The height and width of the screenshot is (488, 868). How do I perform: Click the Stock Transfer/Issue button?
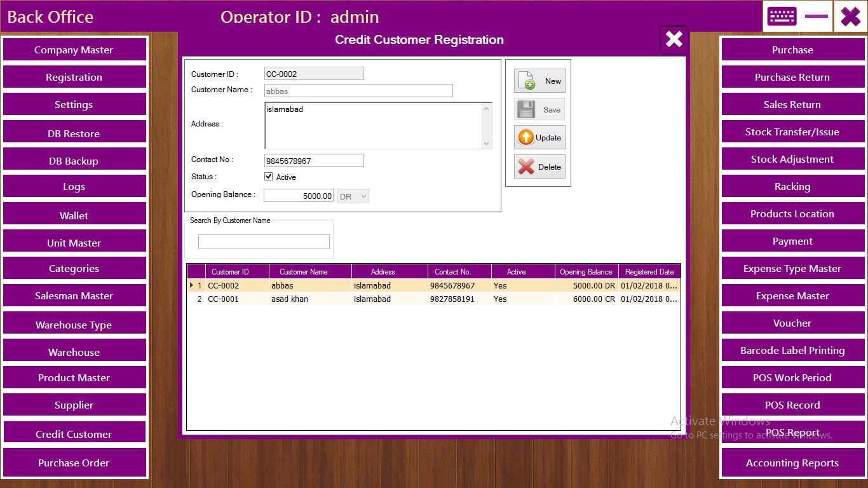(792, 132)
